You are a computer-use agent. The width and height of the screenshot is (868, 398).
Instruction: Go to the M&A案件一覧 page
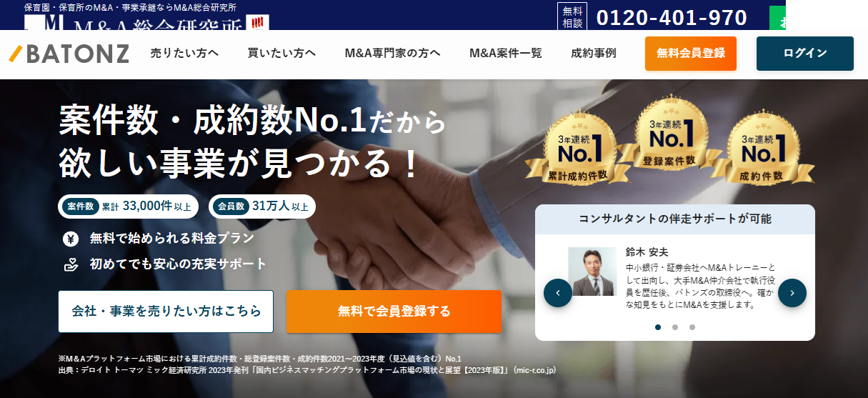[x=506, y=54]
